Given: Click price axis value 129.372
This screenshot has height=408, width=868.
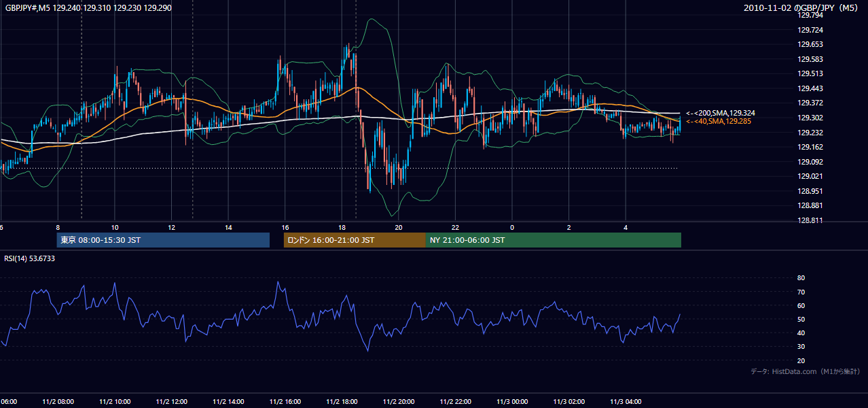Looking at the screenshot, I should click(810, 103).
